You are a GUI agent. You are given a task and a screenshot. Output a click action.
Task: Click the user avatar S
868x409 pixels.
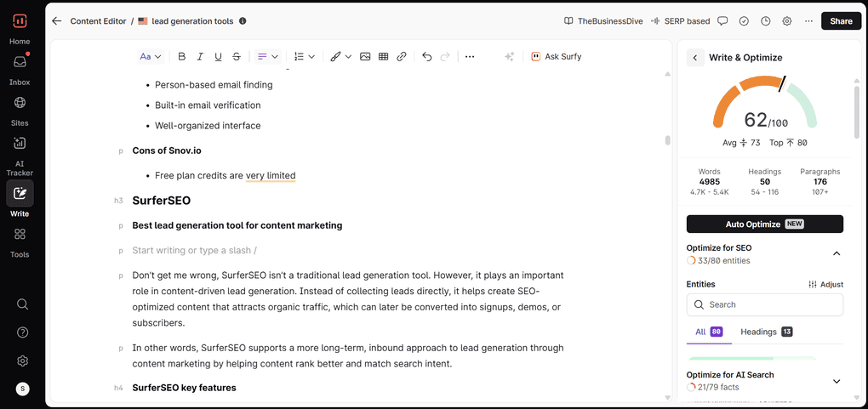(22, 389)
